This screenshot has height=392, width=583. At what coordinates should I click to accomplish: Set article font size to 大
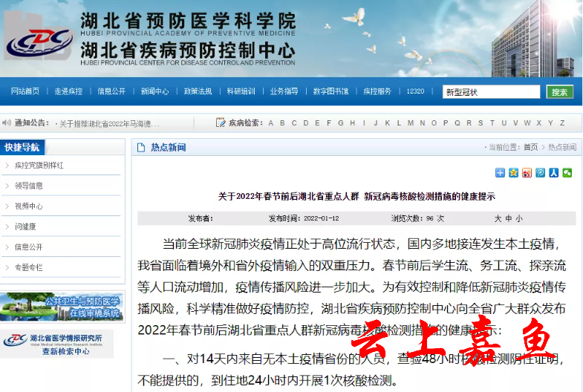point(498,218)
